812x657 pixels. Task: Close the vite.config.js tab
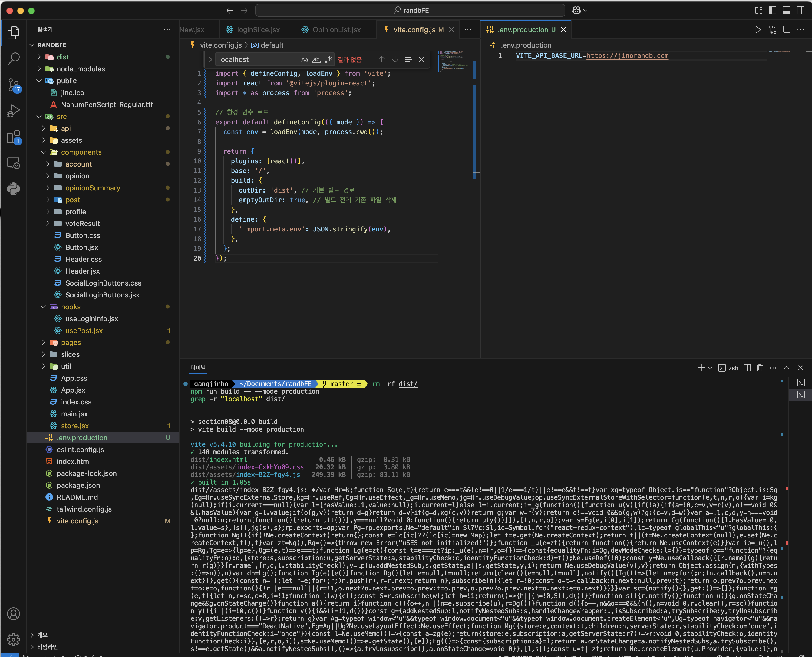(452, 29)
